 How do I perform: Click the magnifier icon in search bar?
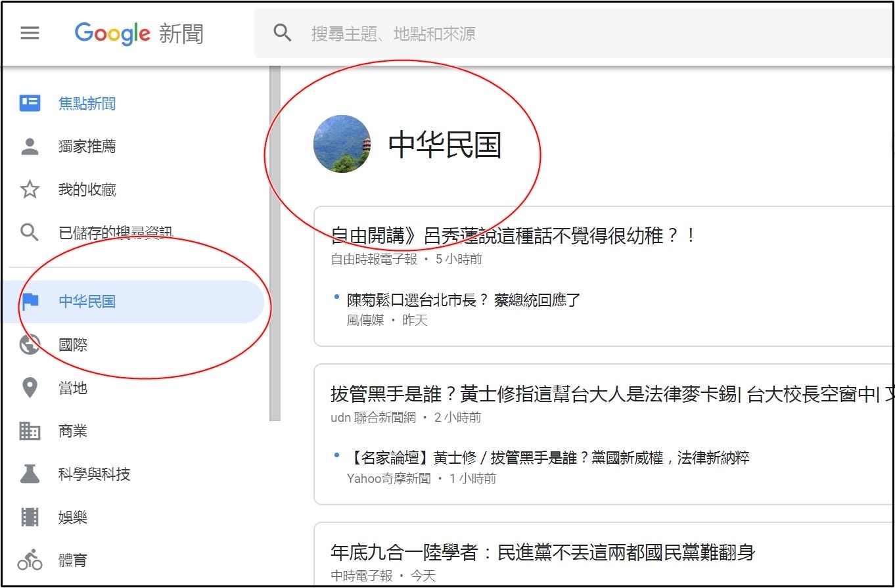283,34
